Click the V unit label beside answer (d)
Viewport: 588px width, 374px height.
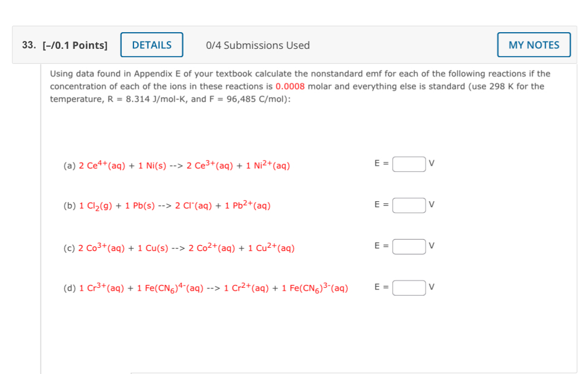[431, 287]
